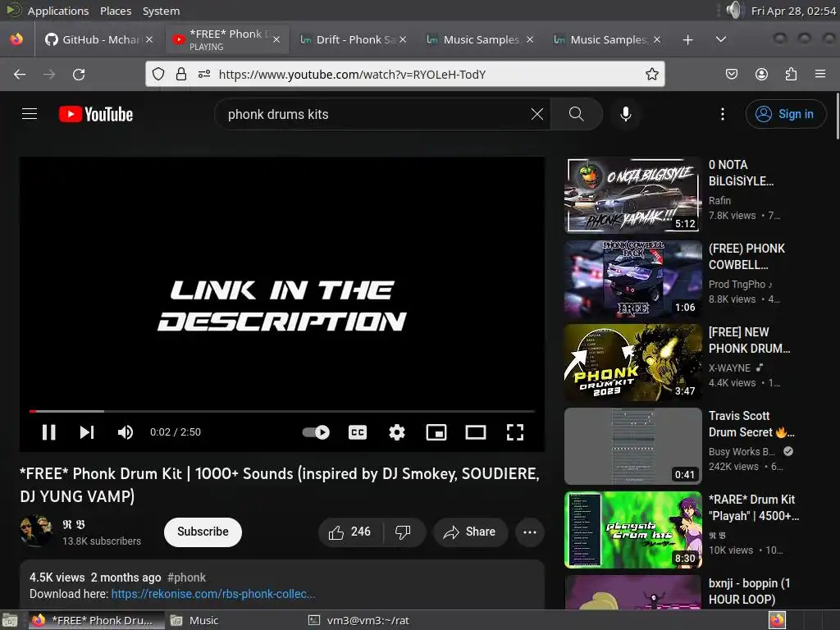Viewport: 840px width, 630px height.
Task: Enter fullscreen mode
Action: pos(515,432)
